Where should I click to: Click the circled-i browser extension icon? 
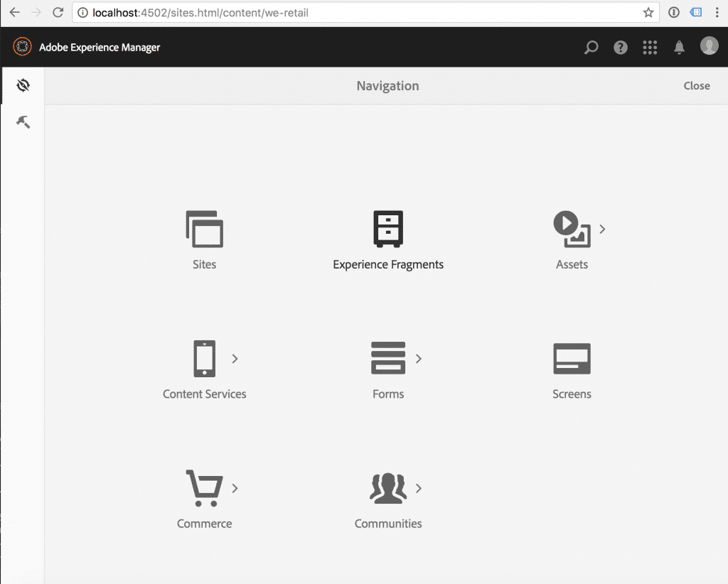[674, 13]
